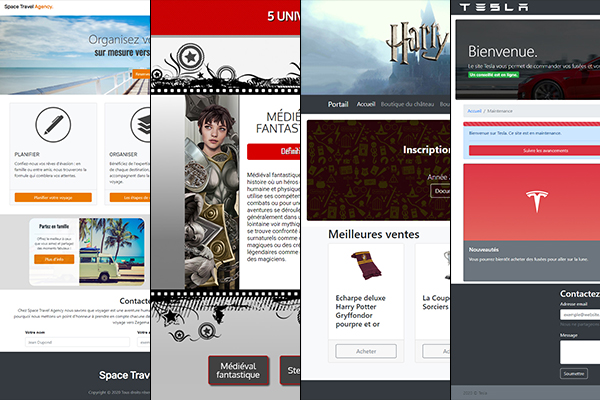Click the Maintenance breadcrumb item

500,111
